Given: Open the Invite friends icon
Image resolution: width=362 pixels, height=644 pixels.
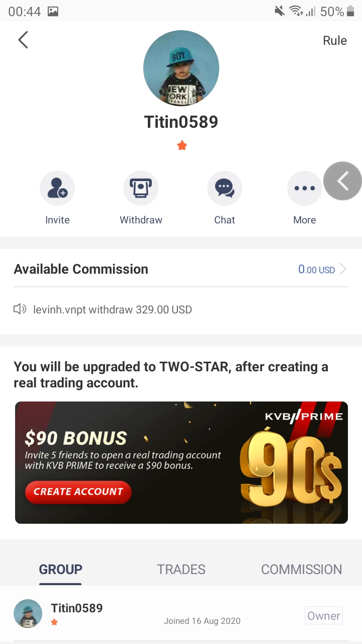Looking at the screenshot, I should [57, 188].
